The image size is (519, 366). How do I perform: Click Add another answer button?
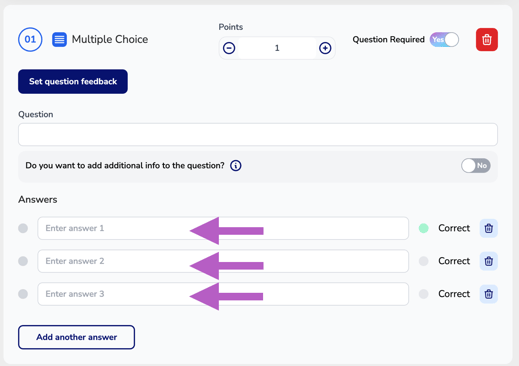(x=76, y=337)
